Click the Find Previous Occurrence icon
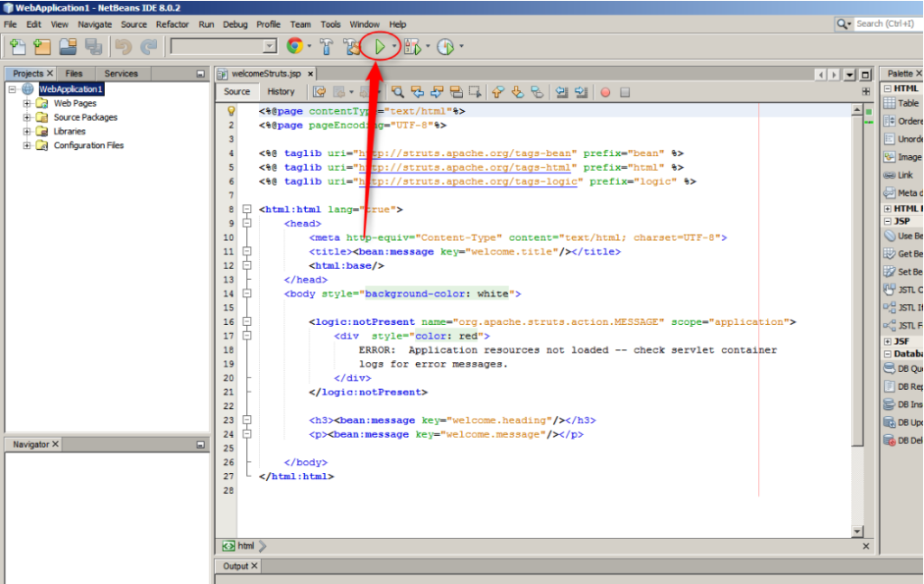 coord(417,92)
